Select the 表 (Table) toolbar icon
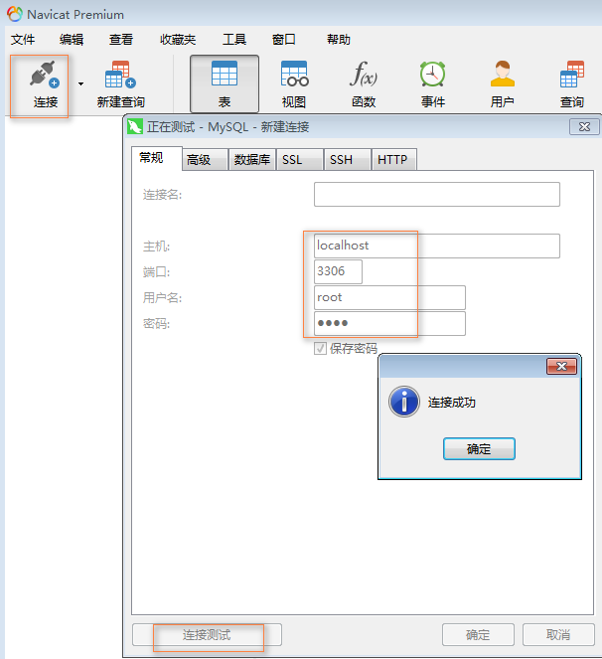602x659 pixels. [224, 84]
